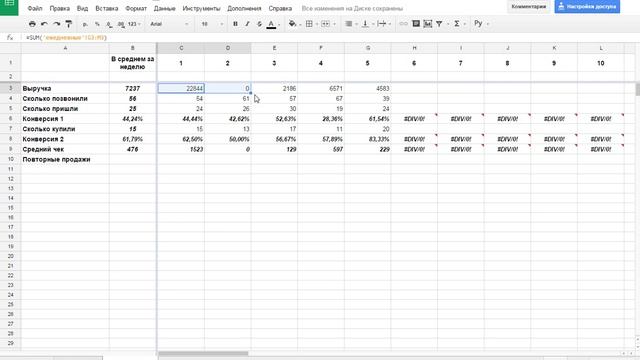Select the 'Повторные продажи' cell
This screenshot has height=360, width=640.
(x=65, y=159)
